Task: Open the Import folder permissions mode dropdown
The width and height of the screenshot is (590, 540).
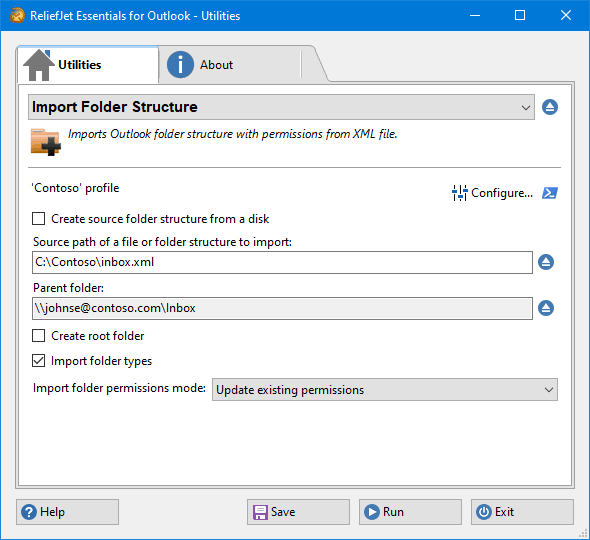Action: 385,390
